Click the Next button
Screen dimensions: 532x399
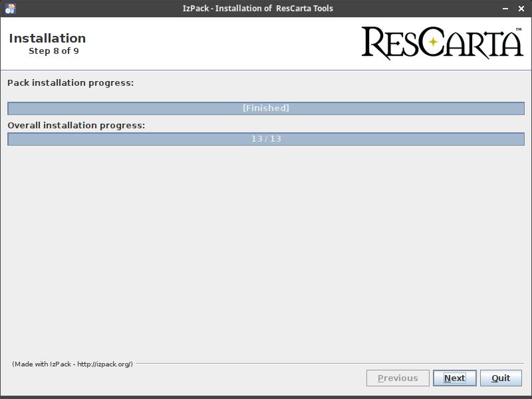click(455, 378)
